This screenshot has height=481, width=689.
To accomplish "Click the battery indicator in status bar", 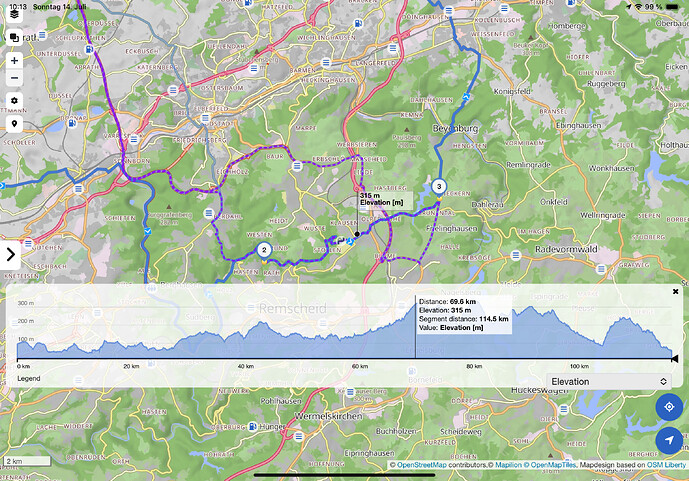I will coord(672,7).
